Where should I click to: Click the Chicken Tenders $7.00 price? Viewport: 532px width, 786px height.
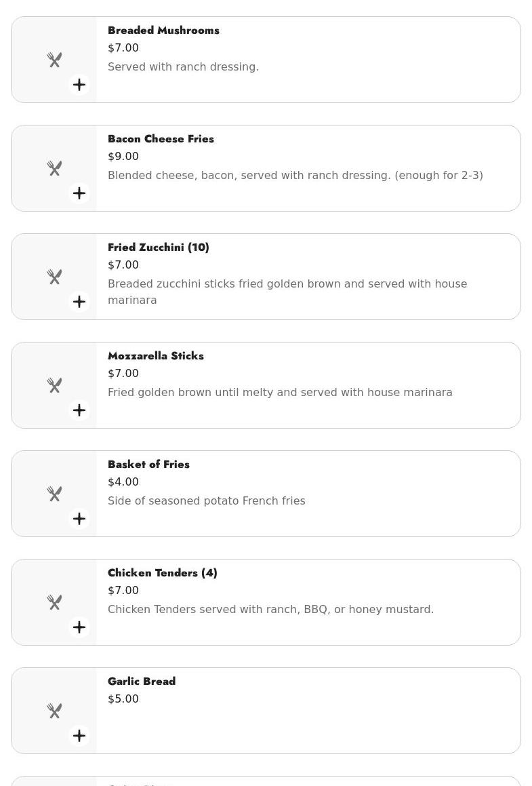[x=123, y=591]
